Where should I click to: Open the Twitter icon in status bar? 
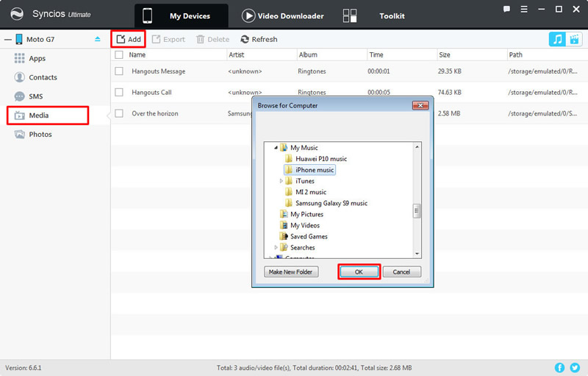tap(575, 368)
